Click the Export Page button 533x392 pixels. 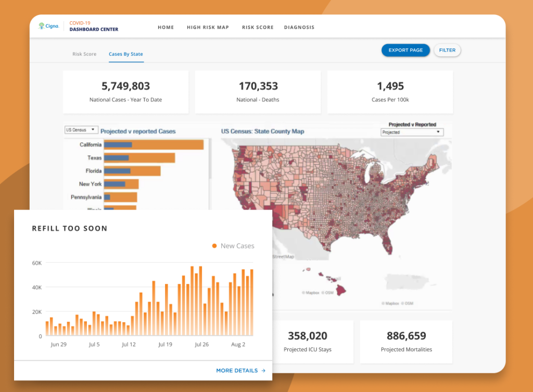405,50
